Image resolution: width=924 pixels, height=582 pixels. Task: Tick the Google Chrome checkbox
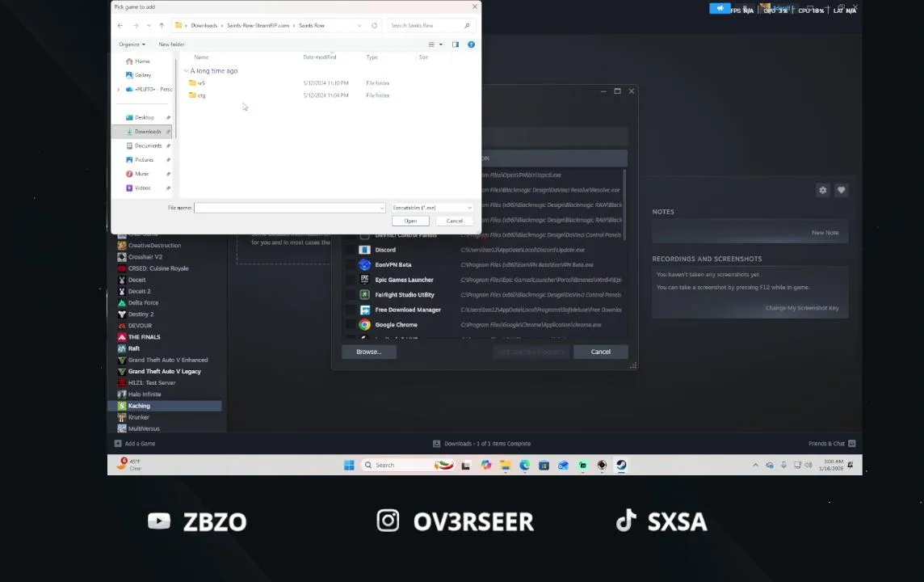(x=350, y=325)
